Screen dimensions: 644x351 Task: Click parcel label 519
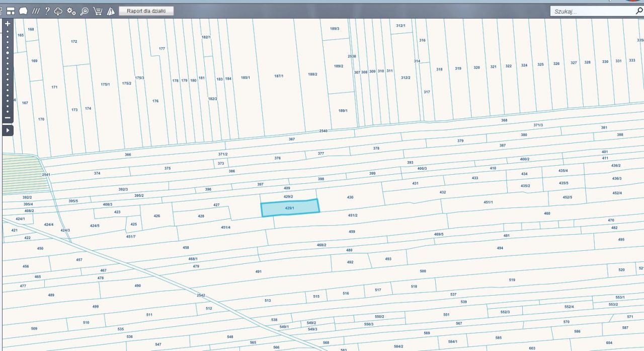(x=512, y=280)
